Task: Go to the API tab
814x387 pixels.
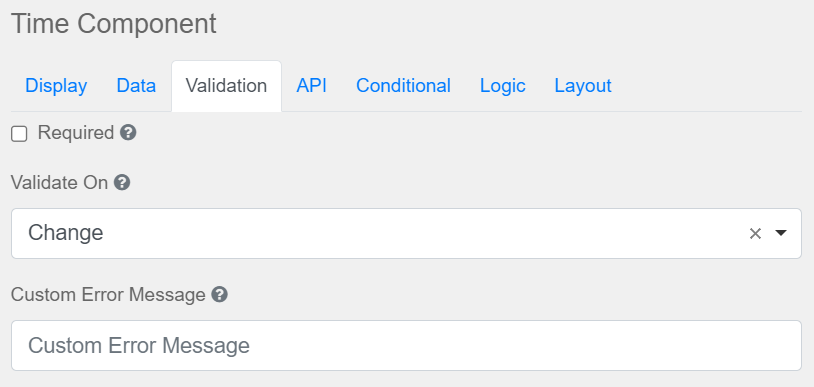Action: tap(311, 86)
